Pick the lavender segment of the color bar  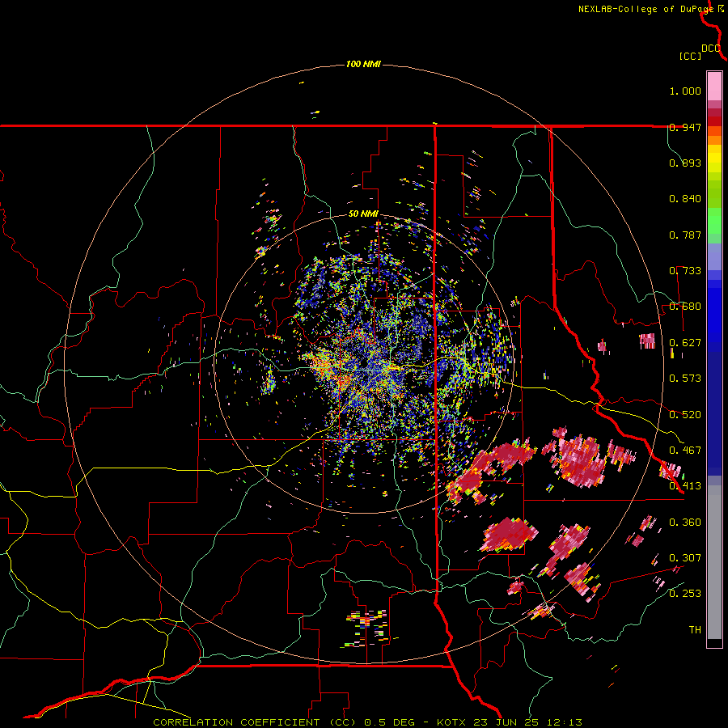714,256
